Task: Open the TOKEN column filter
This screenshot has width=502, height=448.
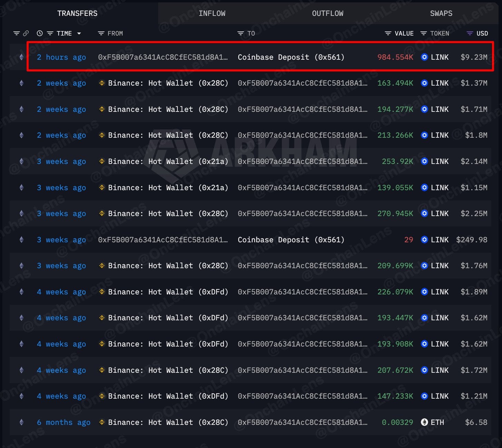Action: point(424,33)
